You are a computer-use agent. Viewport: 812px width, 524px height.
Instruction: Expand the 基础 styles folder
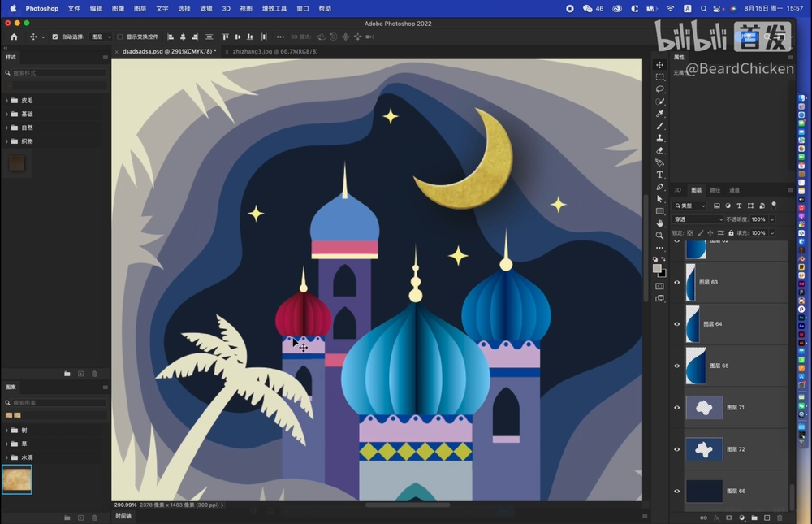[6, 114]
